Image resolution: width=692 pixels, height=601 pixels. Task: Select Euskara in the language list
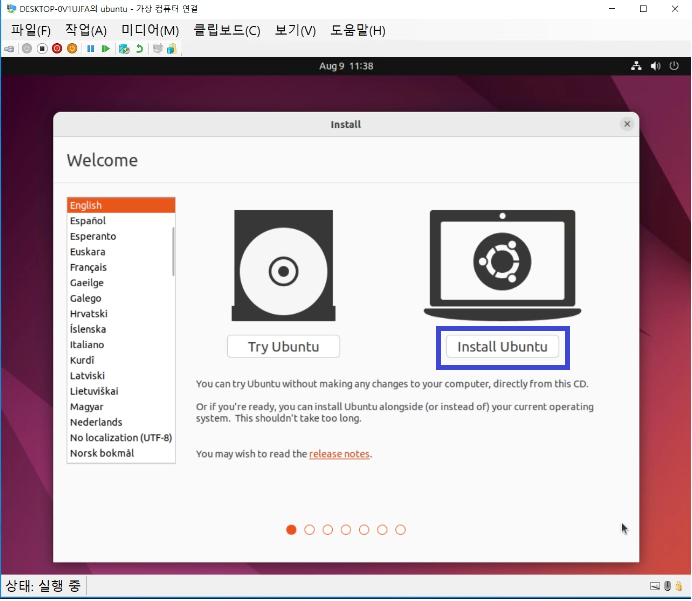(x=121, y=252)
